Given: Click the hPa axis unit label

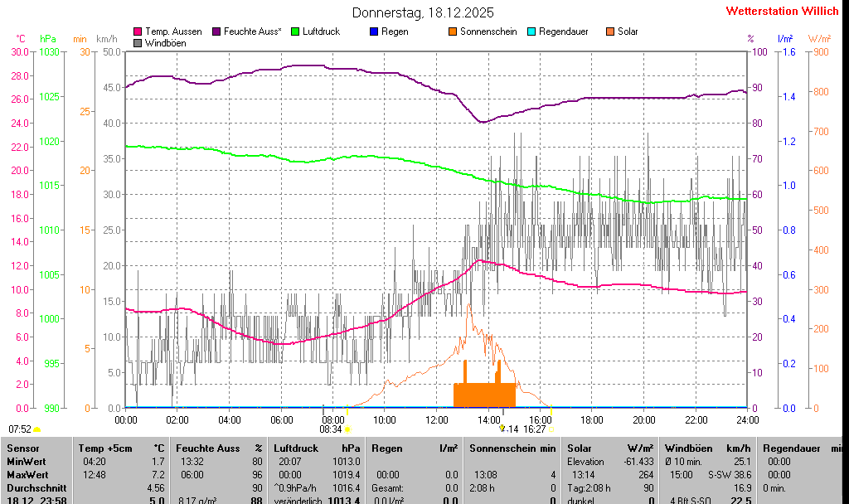Looking at the screenshot, I should (48, 39).
